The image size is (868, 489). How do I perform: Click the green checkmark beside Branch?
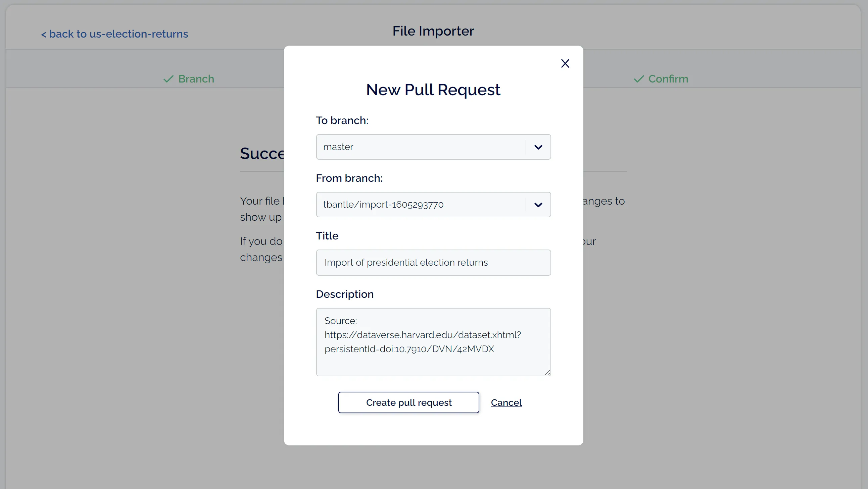click(x=168, y=79)
